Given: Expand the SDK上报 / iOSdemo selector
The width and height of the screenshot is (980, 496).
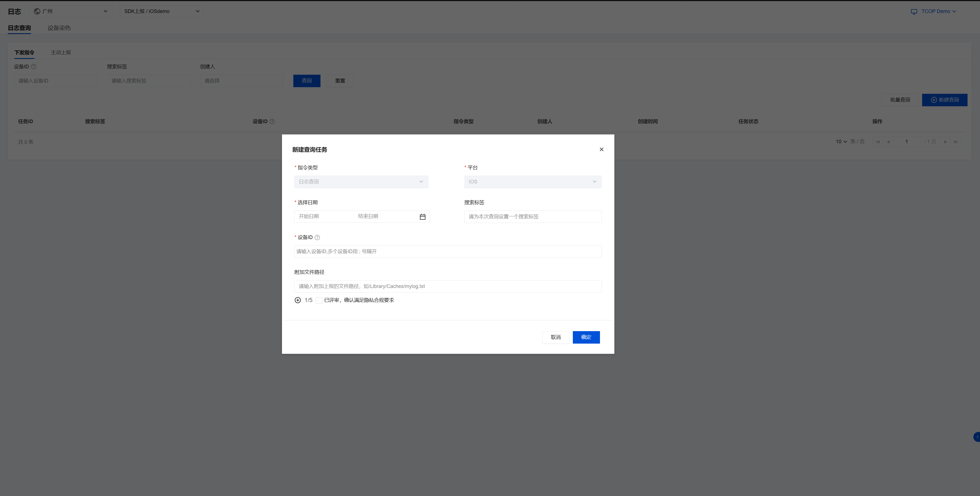Looking at the screenshot, I should click(161, 11).
